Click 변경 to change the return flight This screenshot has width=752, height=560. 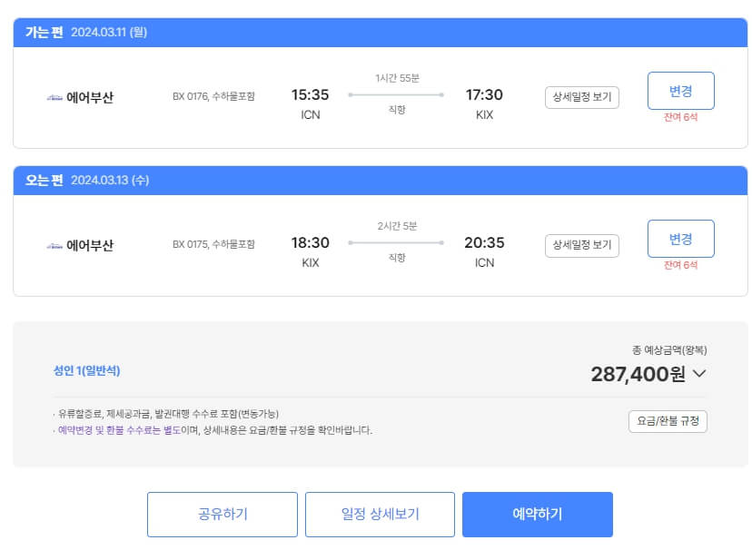679,238
